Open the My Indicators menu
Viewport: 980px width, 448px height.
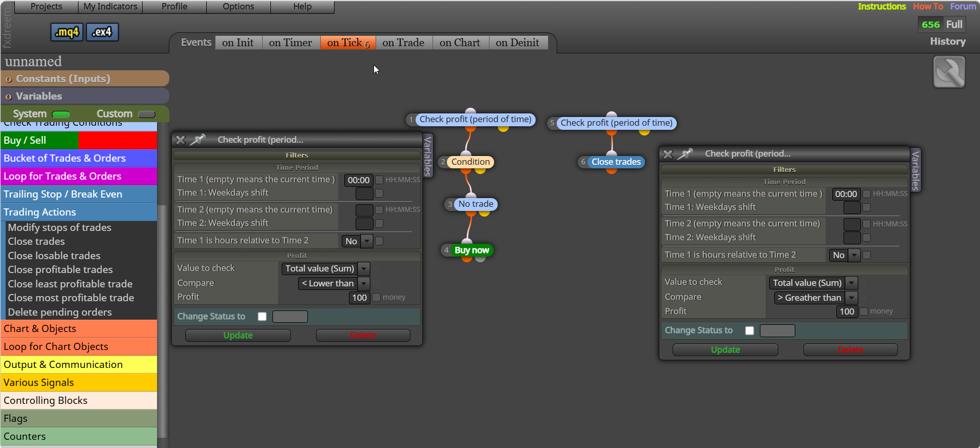pyautogui.click(x=110, y=7)
